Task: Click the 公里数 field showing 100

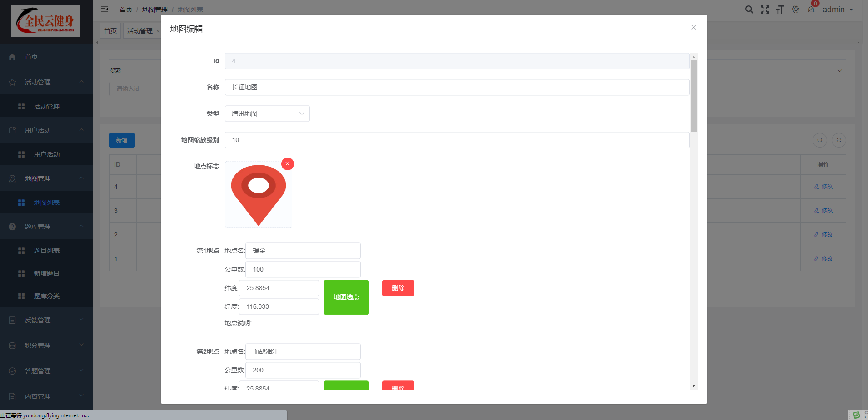Action: (x=303, y=269)
